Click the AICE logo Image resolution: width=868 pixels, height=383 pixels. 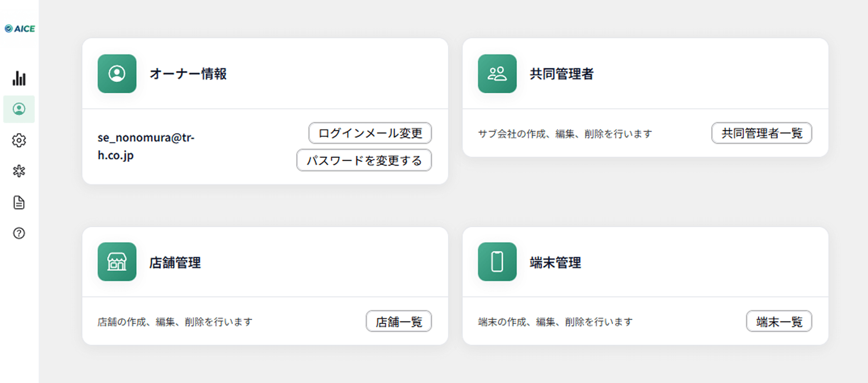click(x=20, y=29)
